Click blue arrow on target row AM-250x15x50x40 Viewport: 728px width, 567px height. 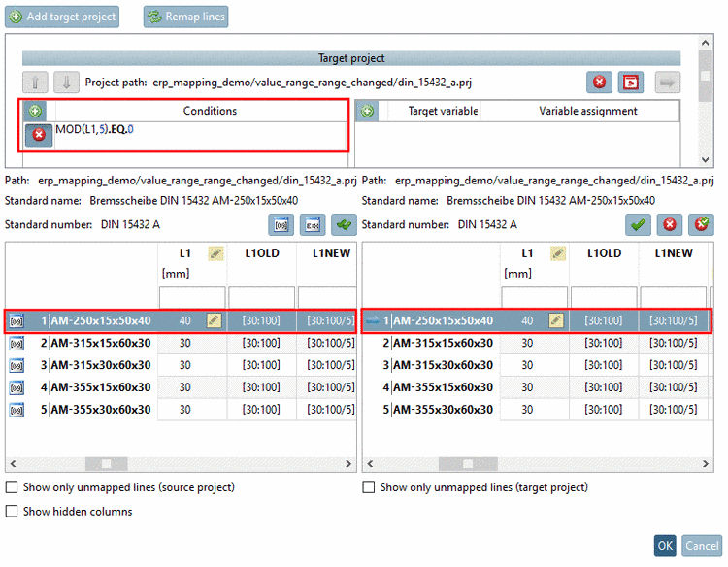373,321
